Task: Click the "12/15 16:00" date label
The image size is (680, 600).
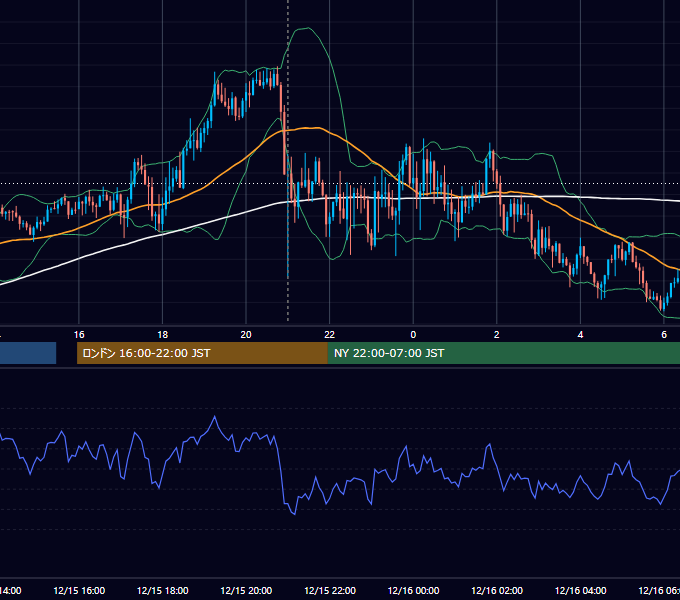Action: [x=79, y=590]
